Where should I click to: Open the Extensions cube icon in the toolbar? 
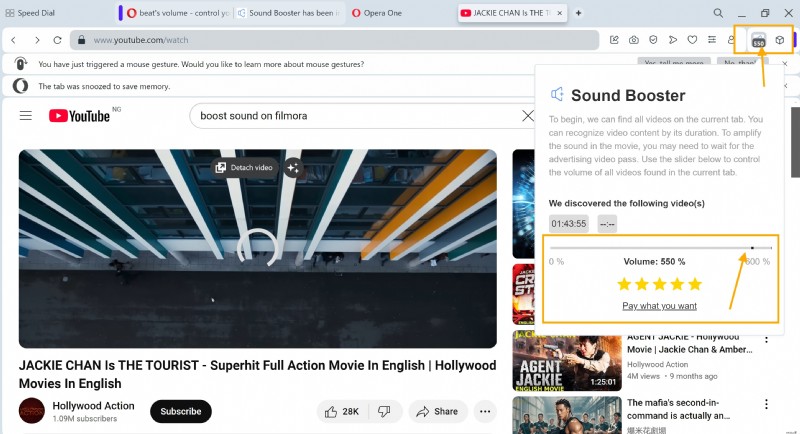coord(780,40)
